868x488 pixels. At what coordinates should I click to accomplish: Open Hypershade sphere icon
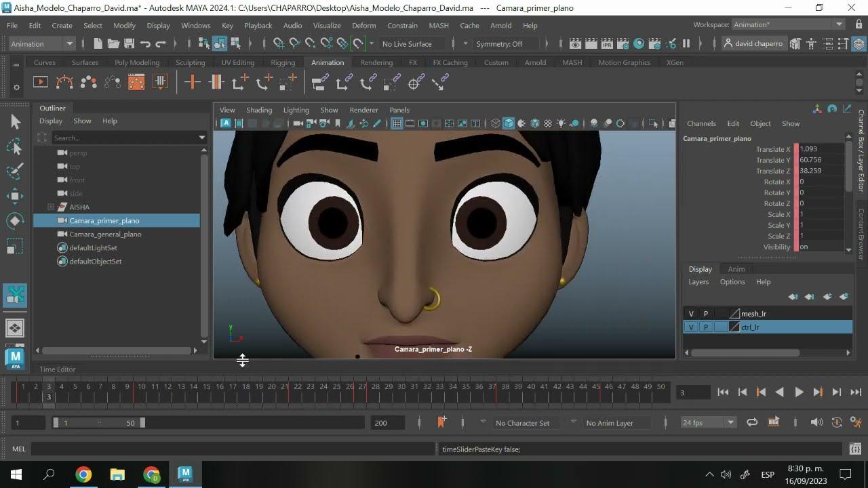tap(639, 43)
